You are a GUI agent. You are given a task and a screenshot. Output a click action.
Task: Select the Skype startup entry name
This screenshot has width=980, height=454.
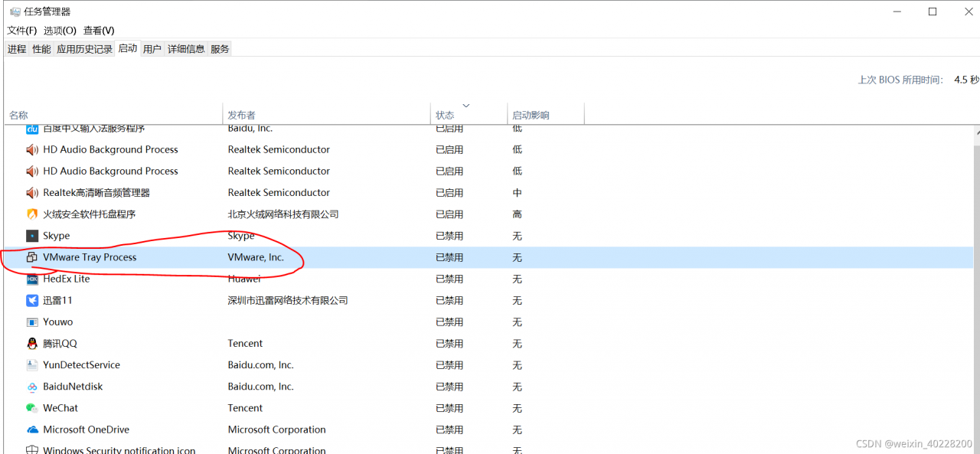click(x=57, y=236)
